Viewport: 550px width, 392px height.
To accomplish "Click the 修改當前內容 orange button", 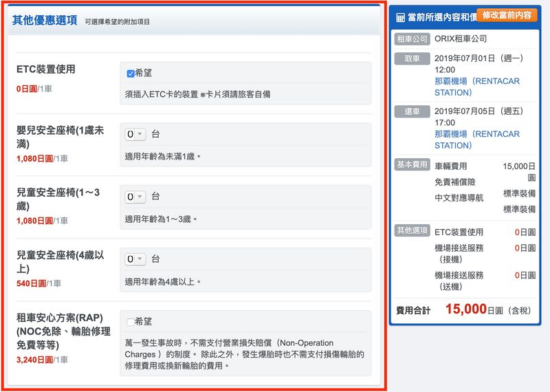I will [507, 15].
